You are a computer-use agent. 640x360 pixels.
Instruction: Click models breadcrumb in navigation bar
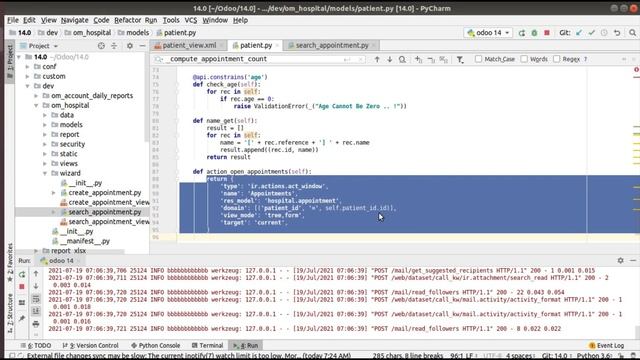pyautogui.click(x=133, y=33)
